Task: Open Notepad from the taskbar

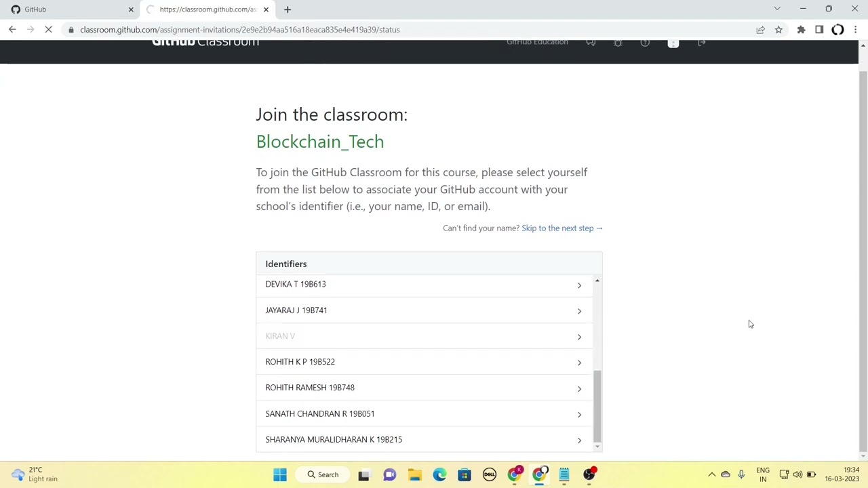Action: pos(564,474)
